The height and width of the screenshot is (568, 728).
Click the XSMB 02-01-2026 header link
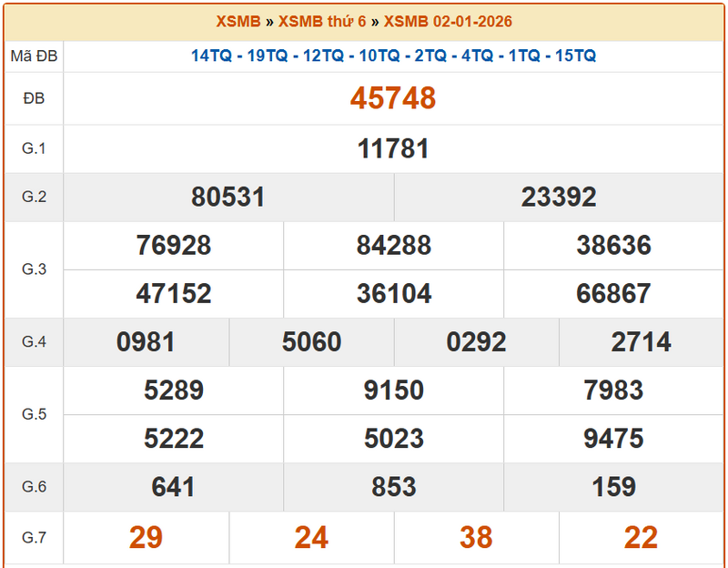pyautogui.click(x=448, y=22)
